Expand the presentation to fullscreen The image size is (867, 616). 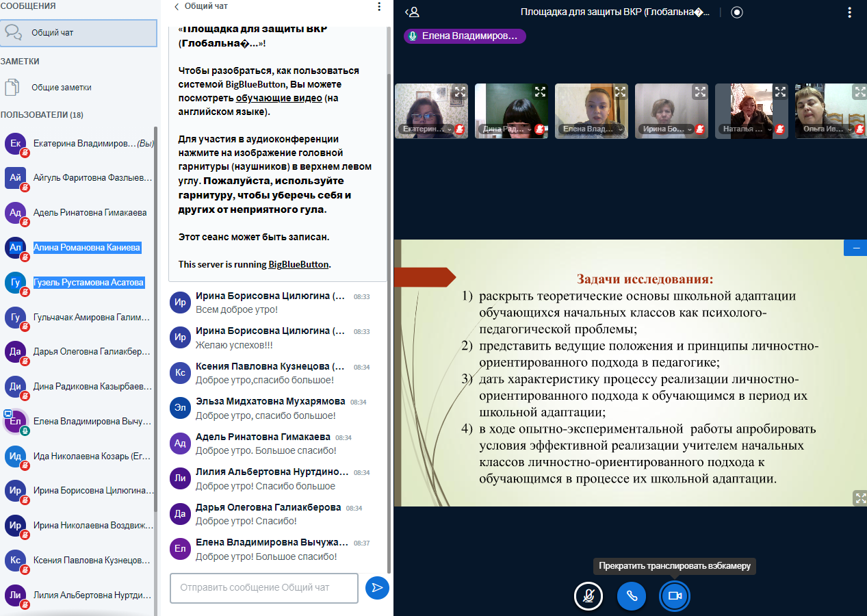click(859, 498)
